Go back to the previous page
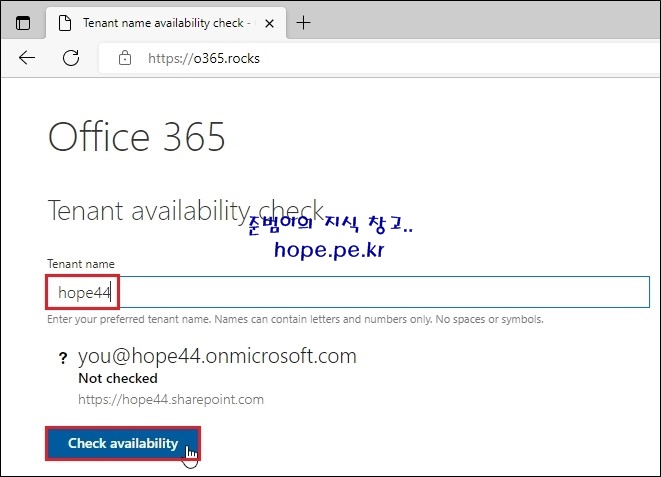Screen dimensions: 661x477 [27, 58]
